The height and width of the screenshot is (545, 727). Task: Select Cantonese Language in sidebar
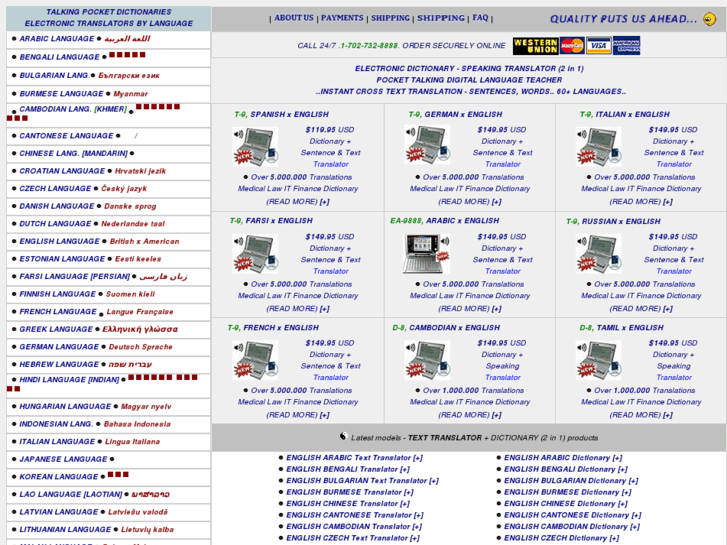point(66,136)
